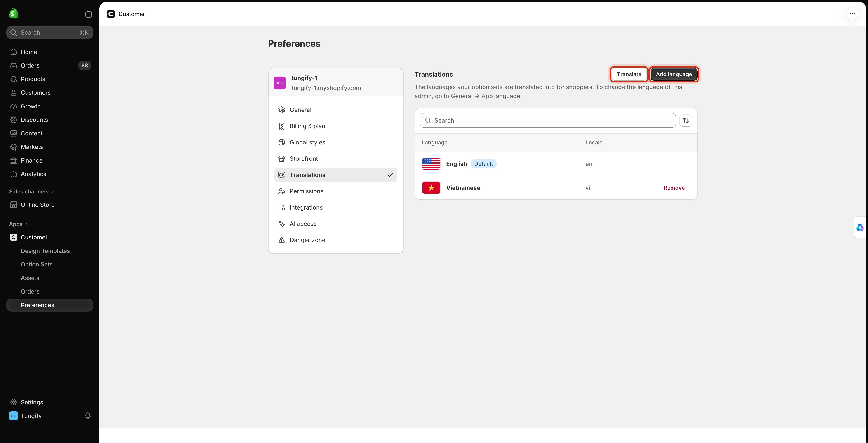Open Customei Orders sub-item
Image resolution: width=868 pixels, height=443 pixels.
click(30, 292)
